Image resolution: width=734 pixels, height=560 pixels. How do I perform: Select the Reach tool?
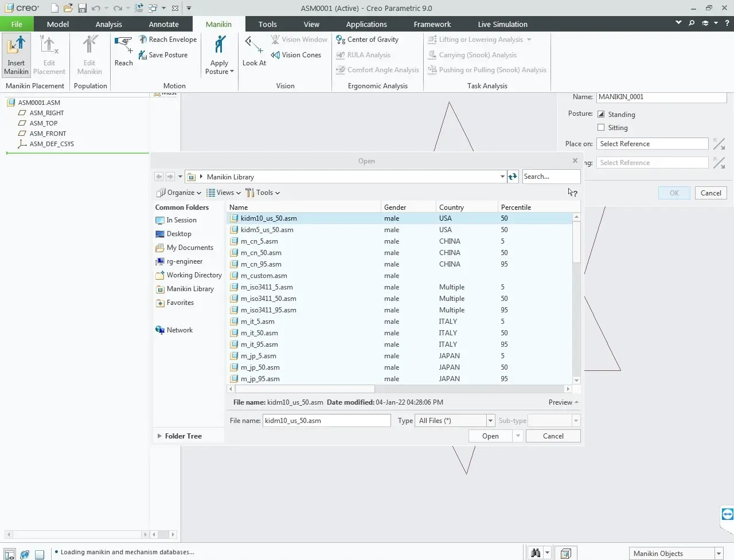[123, 45]
